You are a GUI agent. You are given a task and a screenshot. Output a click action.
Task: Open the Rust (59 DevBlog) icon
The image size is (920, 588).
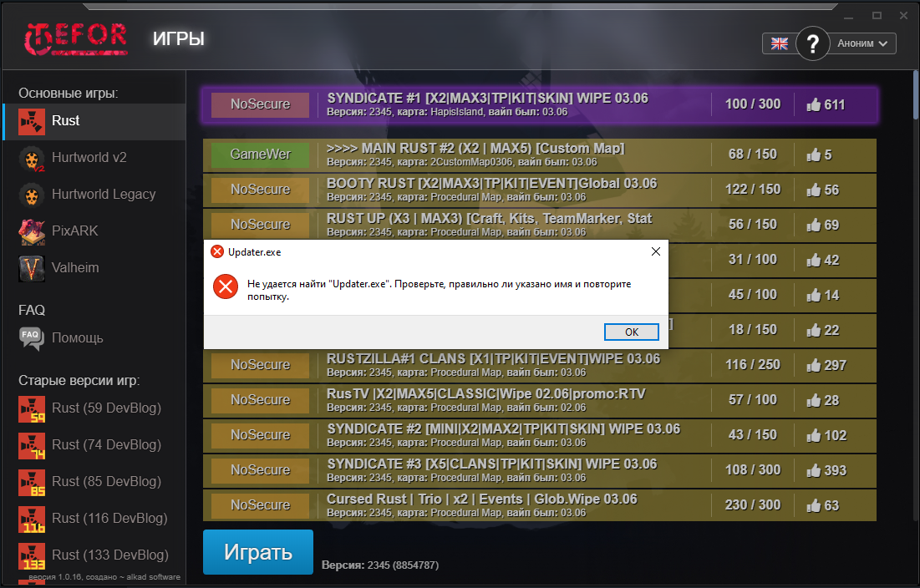(x=32, y=408)
